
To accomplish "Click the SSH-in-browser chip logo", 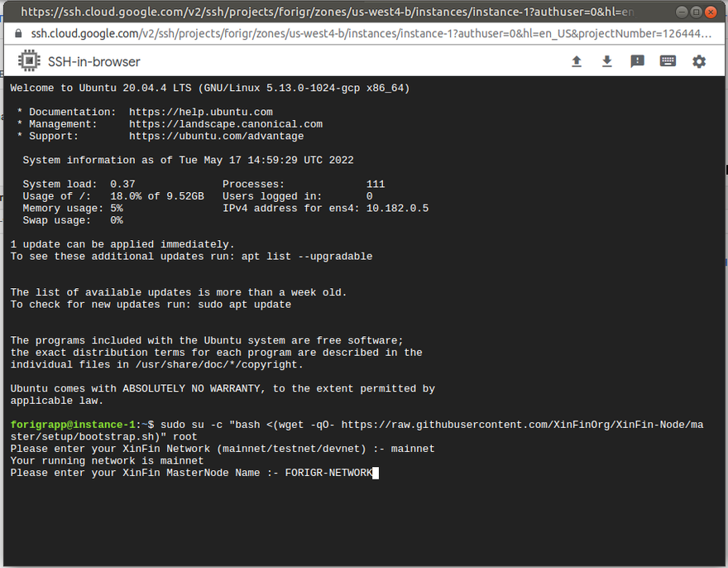I will tap(29, 62).
